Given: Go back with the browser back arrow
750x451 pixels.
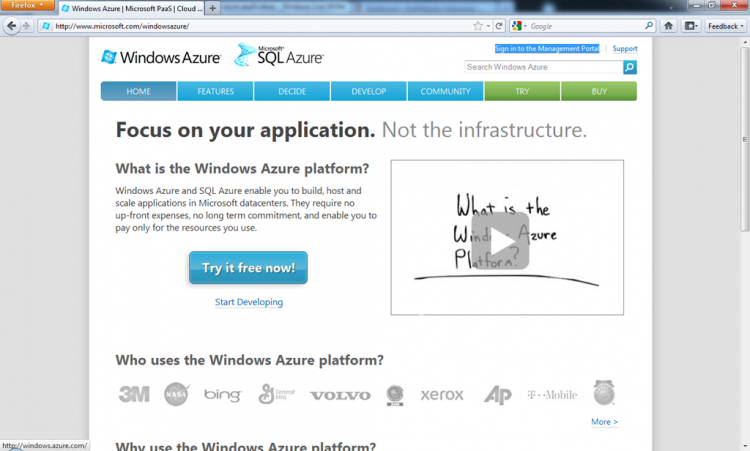Looking at the screenshot, I should 11,26.
